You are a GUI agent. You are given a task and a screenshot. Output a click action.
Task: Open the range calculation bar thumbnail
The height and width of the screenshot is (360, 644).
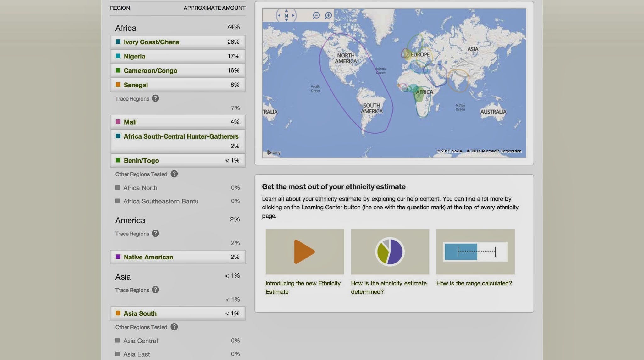click(x=475, y=252)
